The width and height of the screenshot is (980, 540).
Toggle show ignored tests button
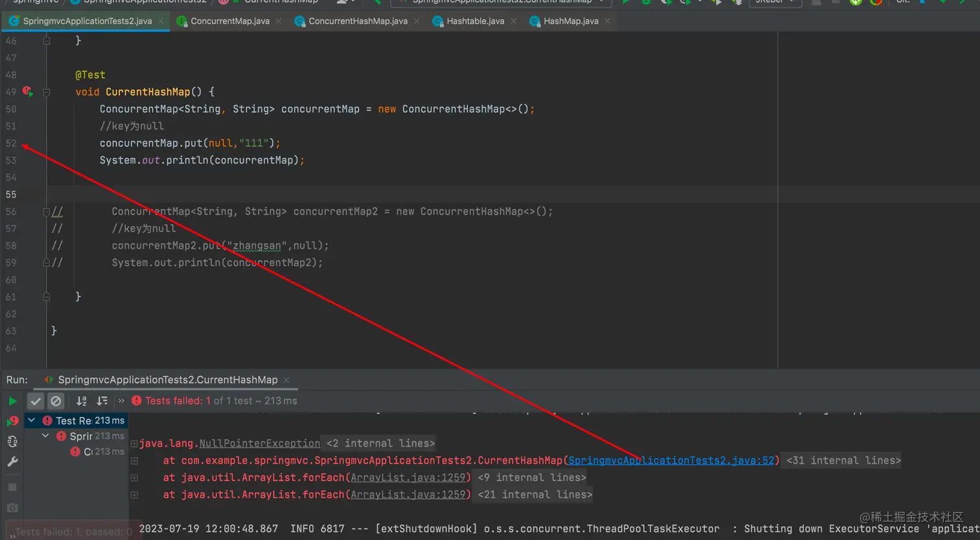(x=56, y=401)
